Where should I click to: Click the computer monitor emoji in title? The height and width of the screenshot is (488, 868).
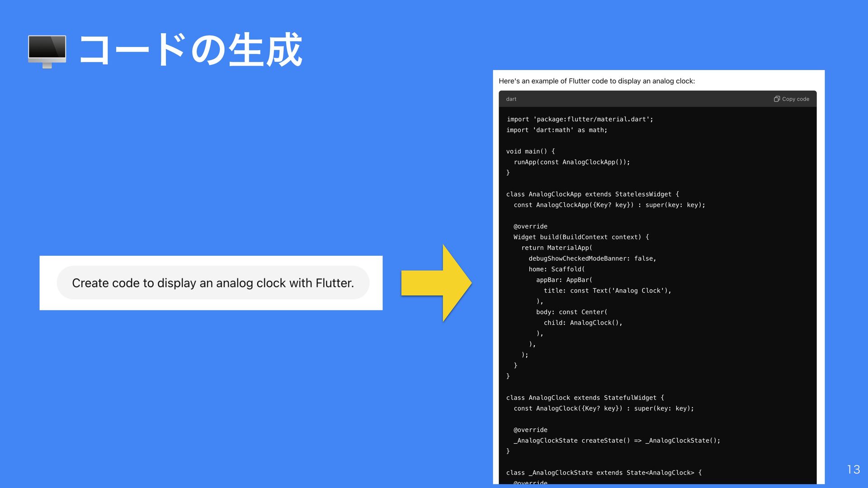point(47,52)
